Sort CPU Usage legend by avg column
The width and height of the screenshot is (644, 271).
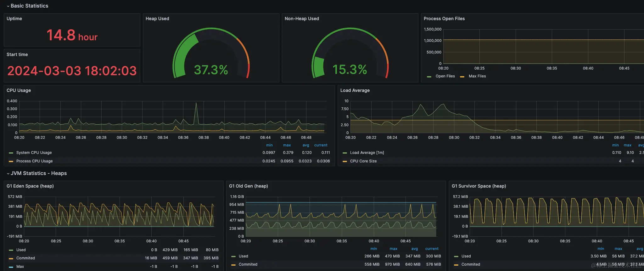coord(306,145)
